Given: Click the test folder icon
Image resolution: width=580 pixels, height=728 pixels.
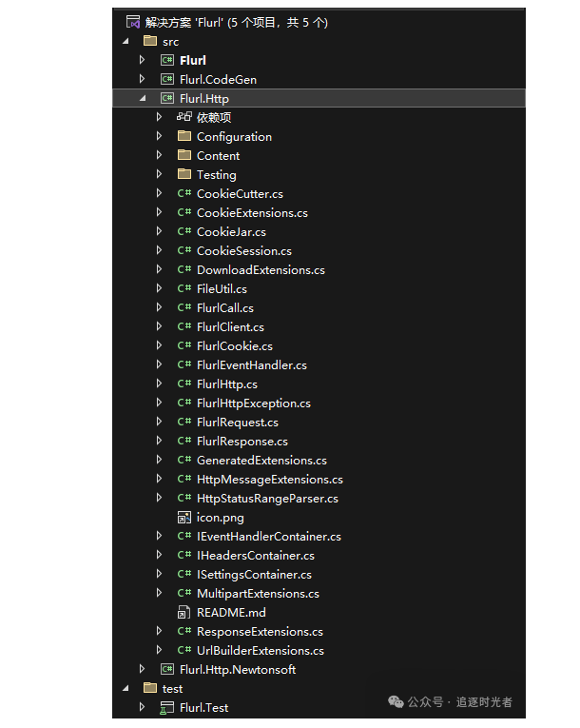Looking at the screenshot, I should [150, 688].
